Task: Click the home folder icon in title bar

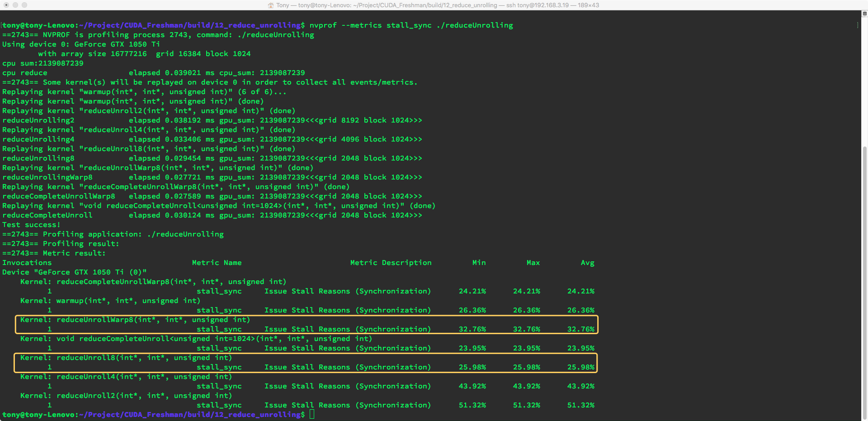Action: 271,5
